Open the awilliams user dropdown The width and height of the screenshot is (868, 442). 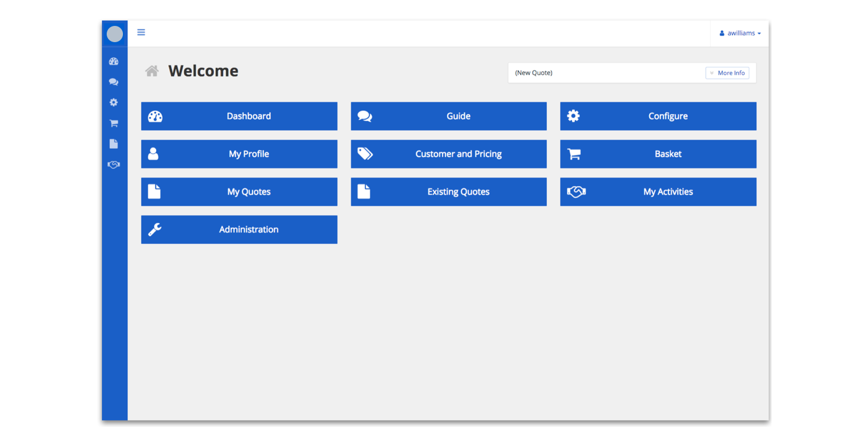(x=740, y=33)
